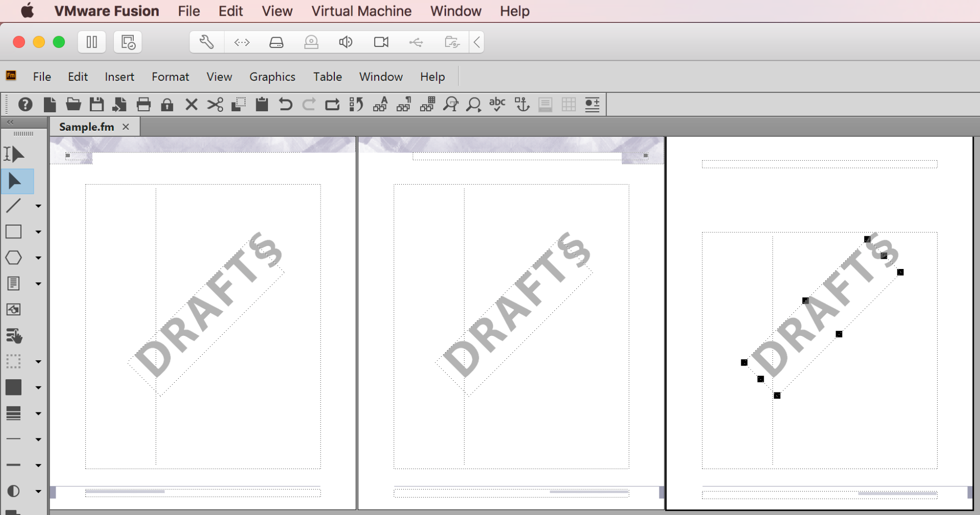The height and width of the screenshot is (515, 980).
Task: Click the Copy icon in the toolbar
Action: coord(238,105)
